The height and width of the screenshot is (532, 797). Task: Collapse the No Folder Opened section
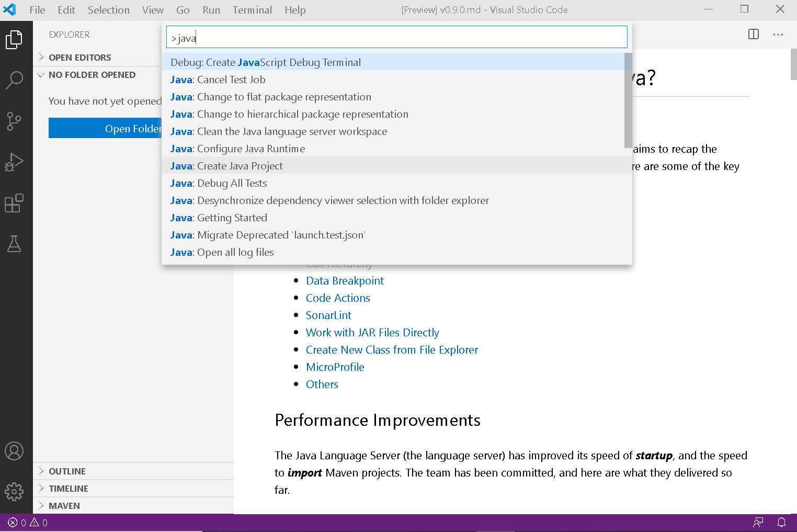point(133,75)
